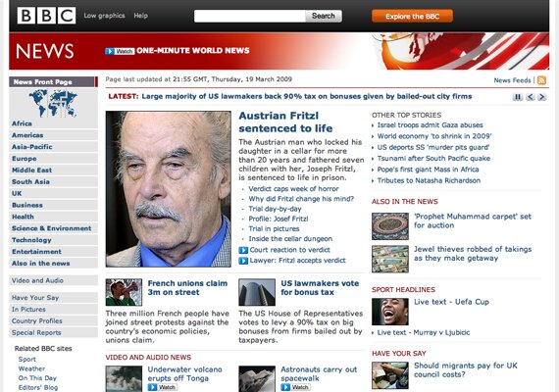Advance to next ticker headline
The width and height of the screenshot is (559, 392).
pyautogui.click(x=542, y=97)
